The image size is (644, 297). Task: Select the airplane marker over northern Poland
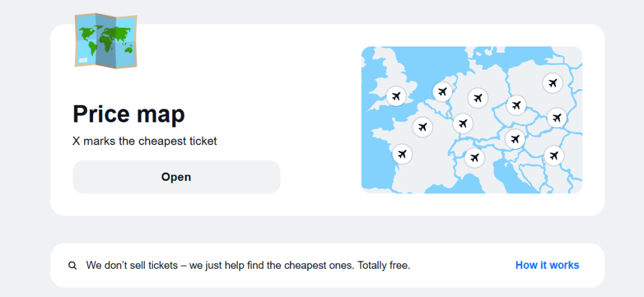tap(553, 82)
